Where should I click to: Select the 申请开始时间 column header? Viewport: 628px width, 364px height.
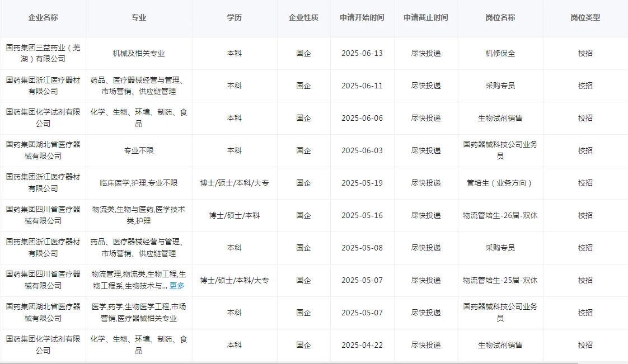coord(362,17)
